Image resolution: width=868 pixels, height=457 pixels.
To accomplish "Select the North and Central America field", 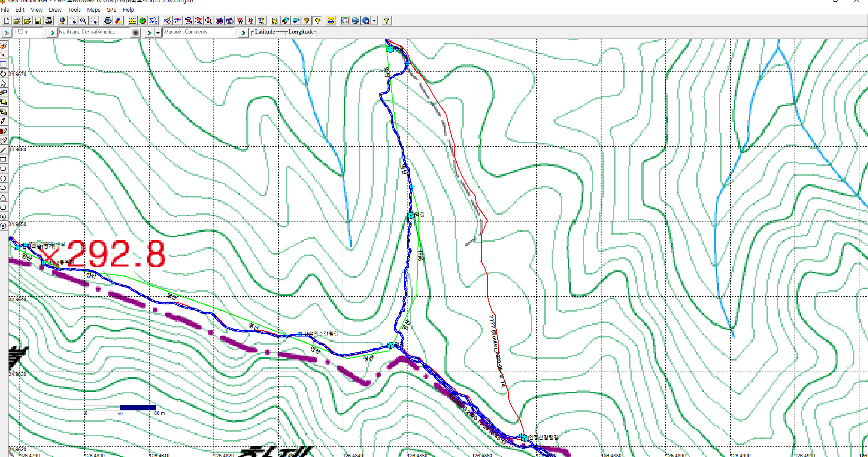I will (x=93, y=32).
